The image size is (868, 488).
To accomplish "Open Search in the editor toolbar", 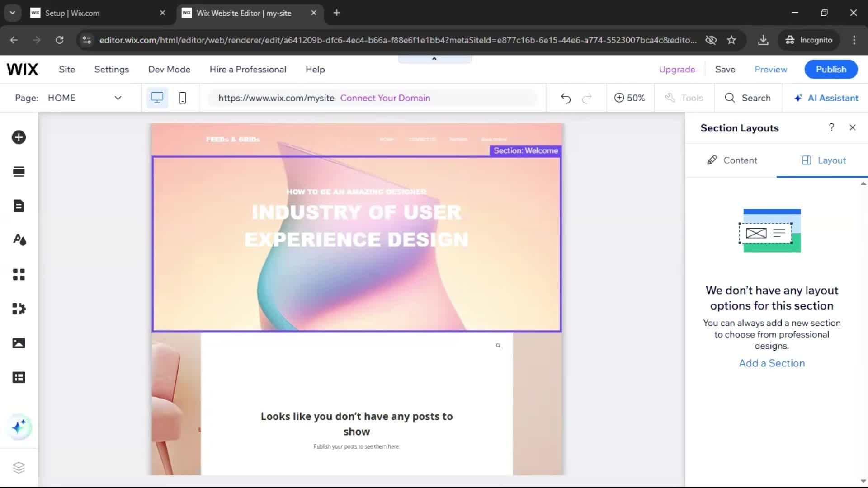I will click(x=748, y=98).
